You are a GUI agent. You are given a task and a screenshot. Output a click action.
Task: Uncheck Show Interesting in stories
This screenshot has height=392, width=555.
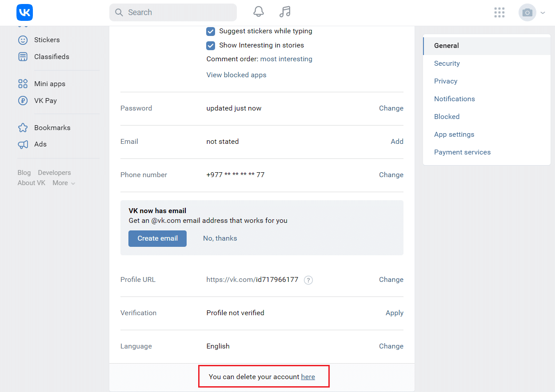pyautogui.click(x=211, y=45)
